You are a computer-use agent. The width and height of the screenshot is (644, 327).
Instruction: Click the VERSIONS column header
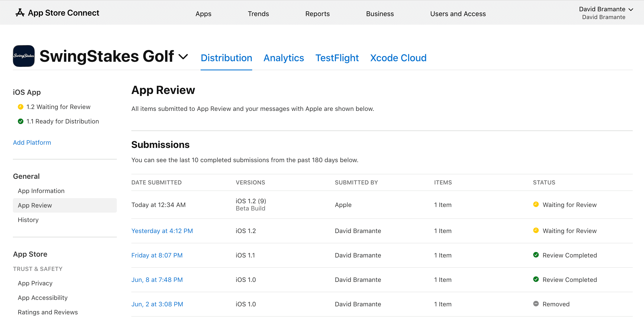(x=250, y=183)
